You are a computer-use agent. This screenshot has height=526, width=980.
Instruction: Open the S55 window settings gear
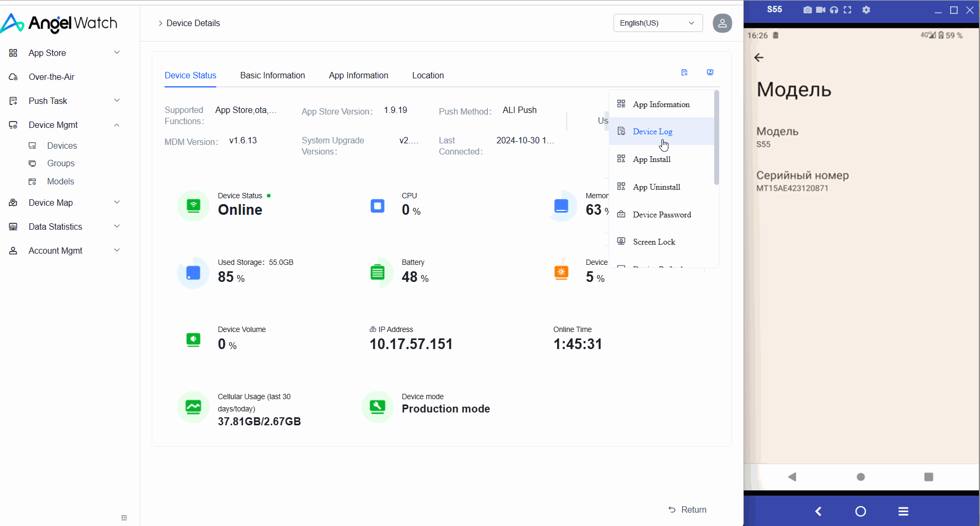point(867,10)
